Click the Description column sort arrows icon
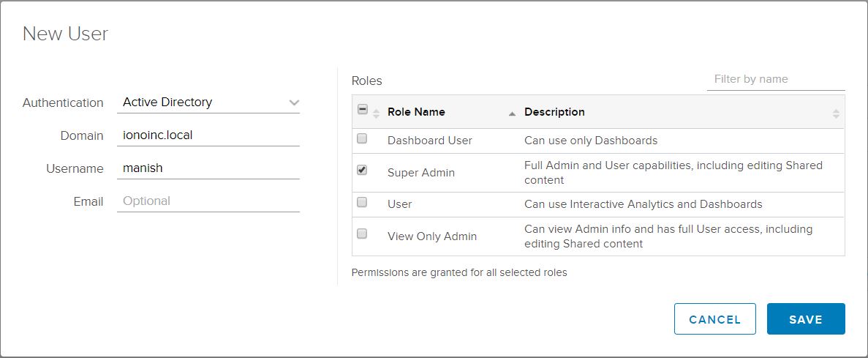This screenshot has height=358, width=868. [x=836, y=113]
